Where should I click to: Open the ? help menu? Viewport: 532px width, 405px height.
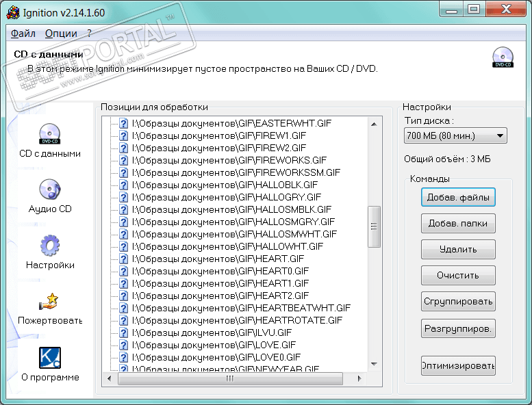tap(89, 33)
